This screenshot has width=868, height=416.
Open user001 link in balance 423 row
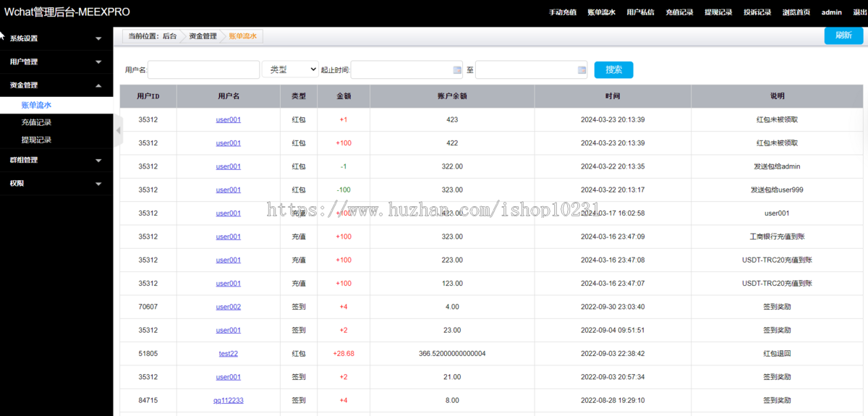pyautogui.click(x=229, y=120)
